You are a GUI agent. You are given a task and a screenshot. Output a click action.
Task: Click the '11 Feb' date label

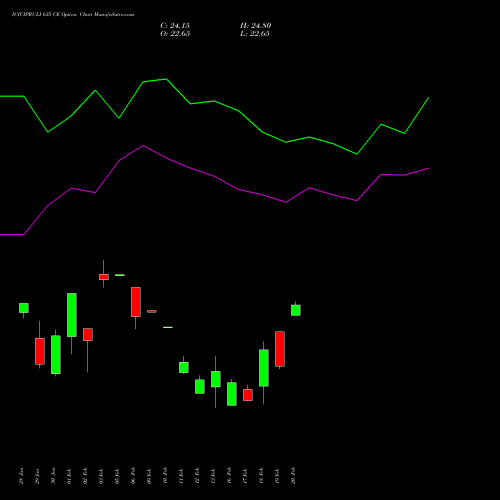182,476
